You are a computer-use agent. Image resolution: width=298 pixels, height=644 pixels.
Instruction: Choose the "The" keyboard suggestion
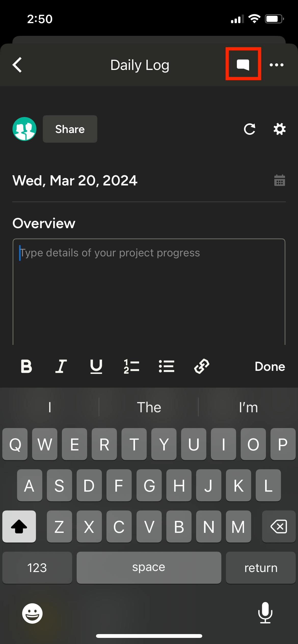(x=149, y=407)
